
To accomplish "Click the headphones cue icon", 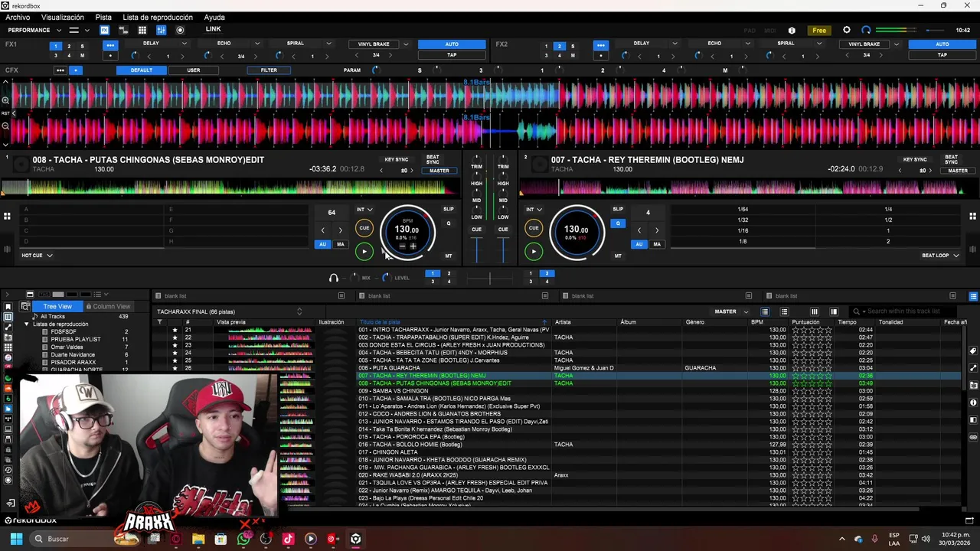I will [333, 278].
